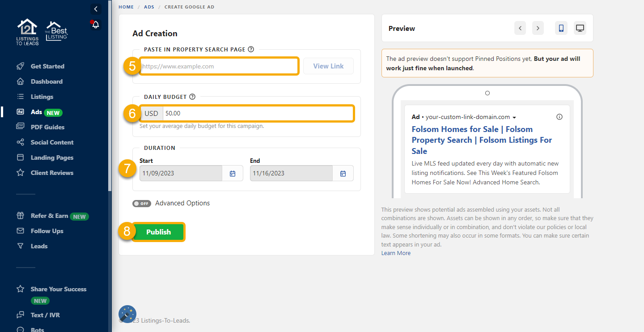The height and width of the screenshot is (332, 644).
Task: Select the Listings sidebar icon
Action: tap(21, 96)
